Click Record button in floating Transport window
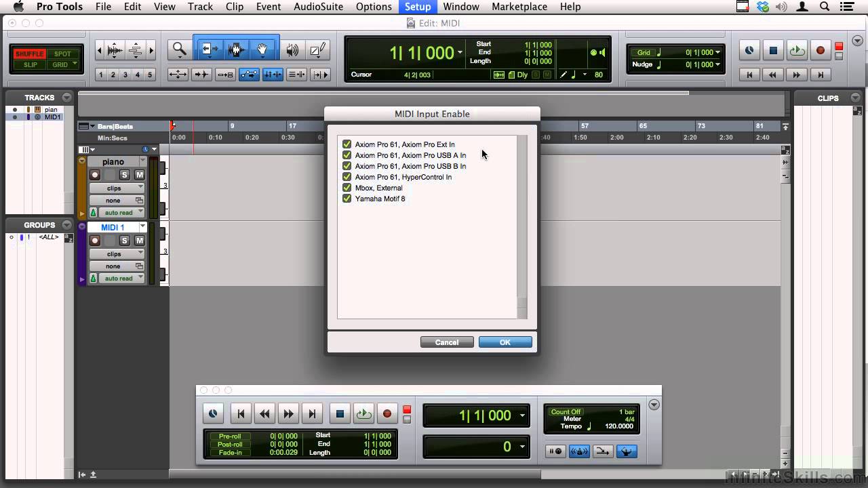Image resolution: width=868 pixels, height=488 pixels. [x=387, y=413]
